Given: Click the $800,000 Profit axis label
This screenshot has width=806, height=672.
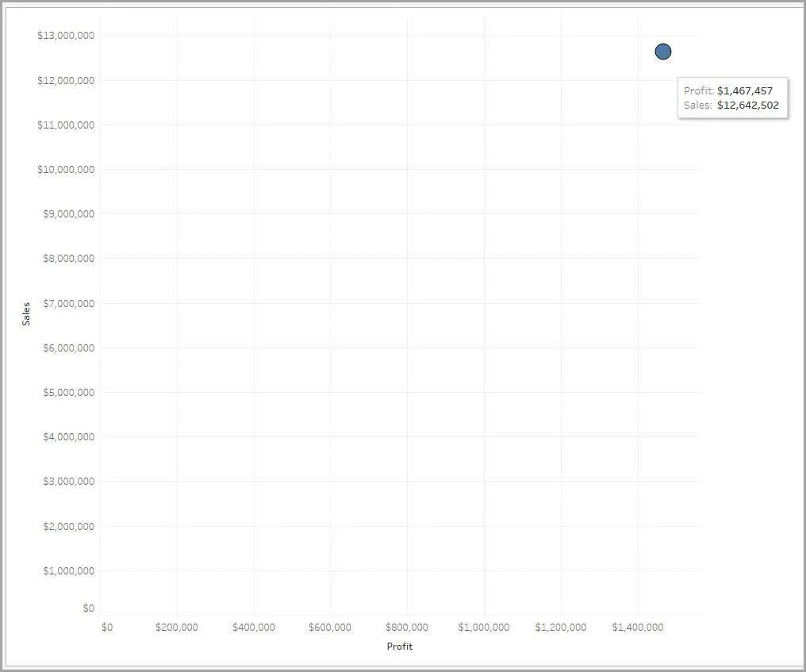Looking at the screenshot, I should [x=407, y=628].
